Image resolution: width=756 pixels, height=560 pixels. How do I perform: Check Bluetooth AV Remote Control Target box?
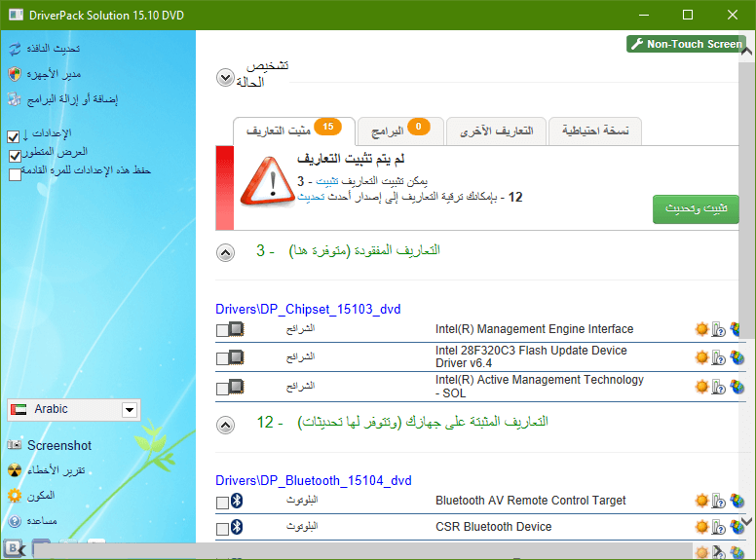(222, 504)
